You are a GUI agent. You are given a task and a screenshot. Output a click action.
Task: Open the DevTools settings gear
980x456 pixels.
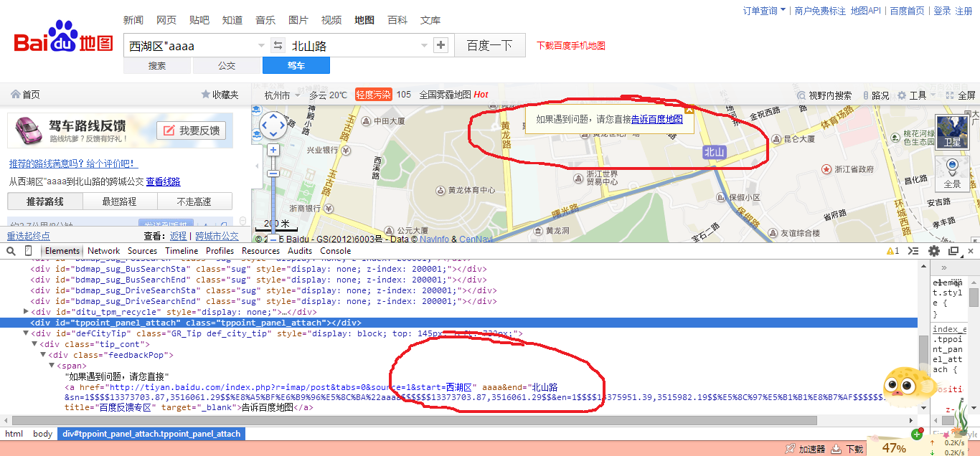pyautogui.click(x=934, y=251)
